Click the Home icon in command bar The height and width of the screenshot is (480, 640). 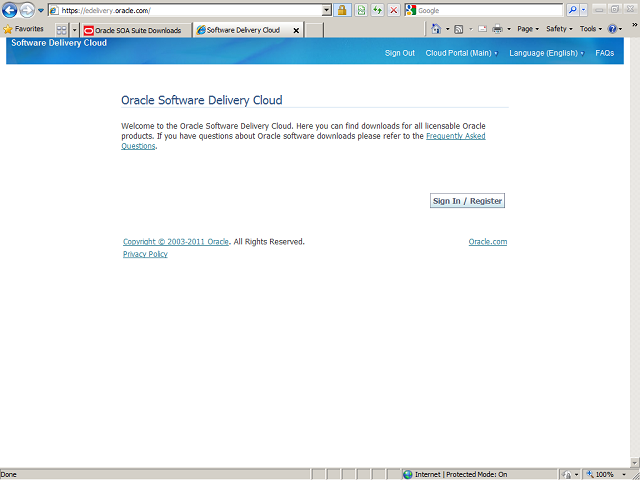click(x=436, y=30)
